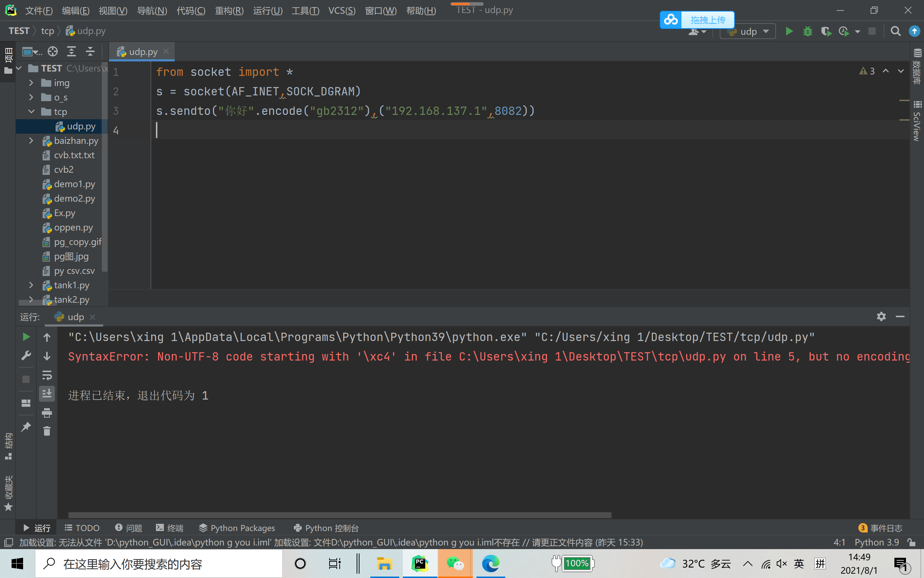The height and width of the screenshot is (578, 924).
Task: Expand all nodes in project tree
Action: pos(71,51)
